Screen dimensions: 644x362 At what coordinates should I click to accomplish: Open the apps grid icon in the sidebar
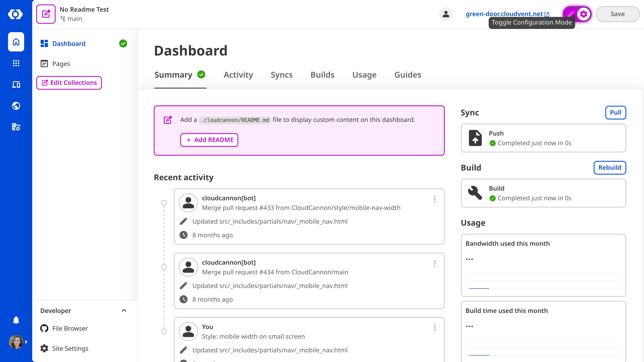16,63
